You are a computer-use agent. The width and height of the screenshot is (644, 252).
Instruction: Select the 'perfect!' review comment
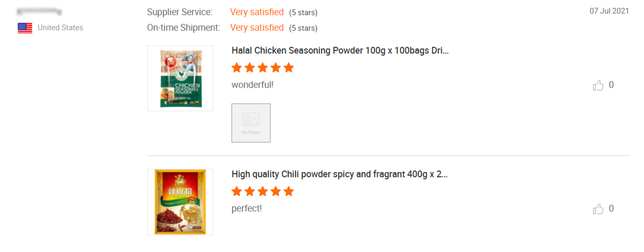tap(247, 208)
